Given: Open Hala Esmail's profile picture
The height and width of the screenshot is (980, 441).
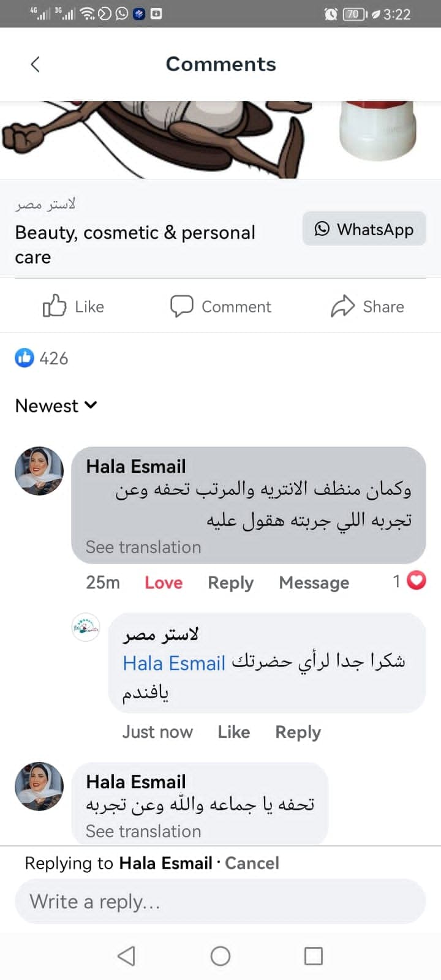Looking at the screenshot, I should coord(39,470).
